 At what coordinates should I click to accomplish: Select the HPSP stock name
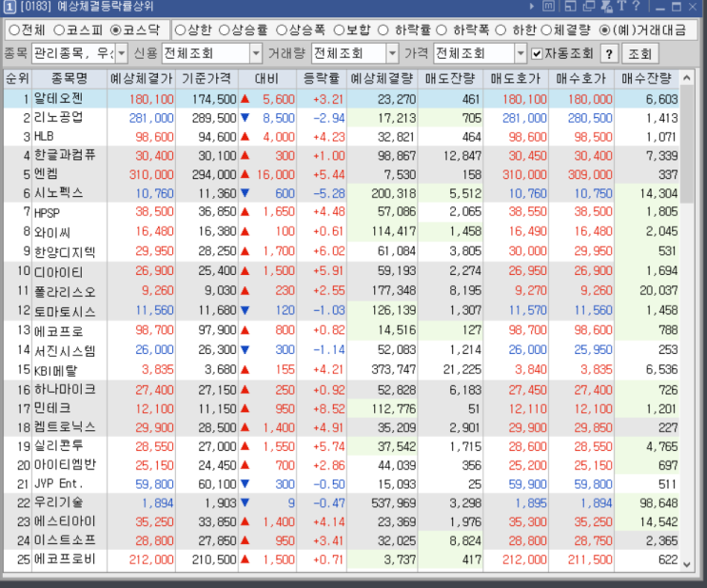[47, 212]
